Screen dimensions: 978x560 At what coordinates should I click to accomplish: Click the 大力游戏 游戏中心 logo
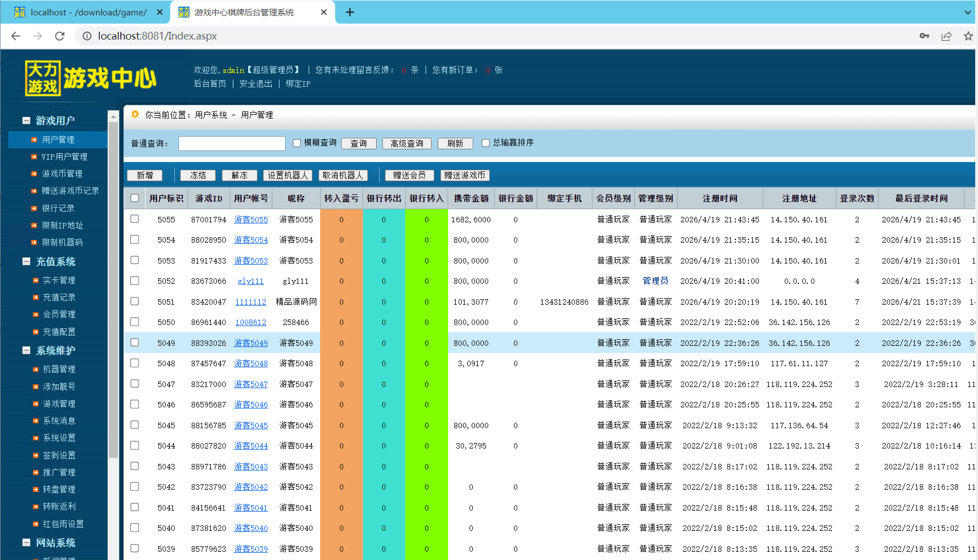coord(91,78)
